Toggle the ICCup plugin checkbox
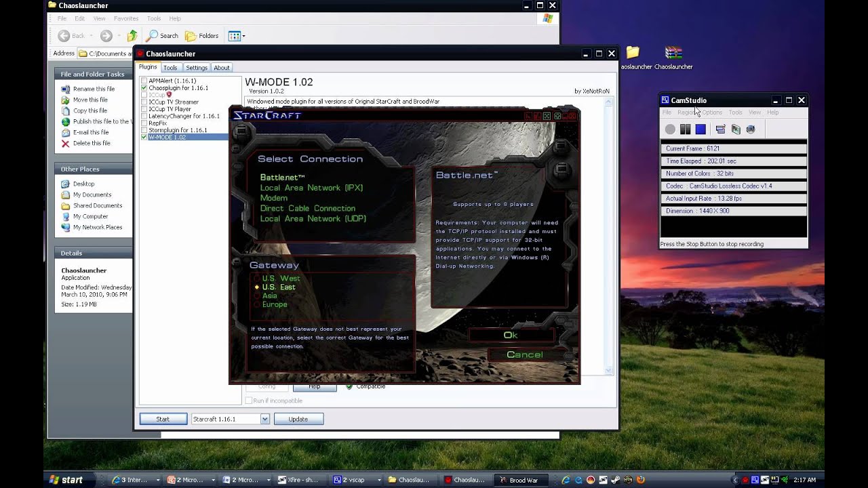 (144, 95)
